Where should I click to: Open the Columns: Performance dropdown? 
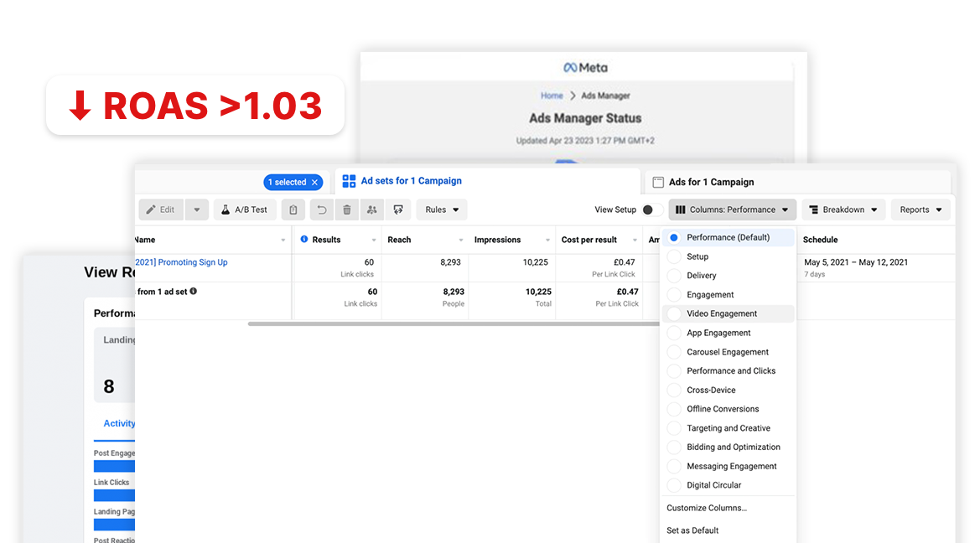click(x=733, y=210)
